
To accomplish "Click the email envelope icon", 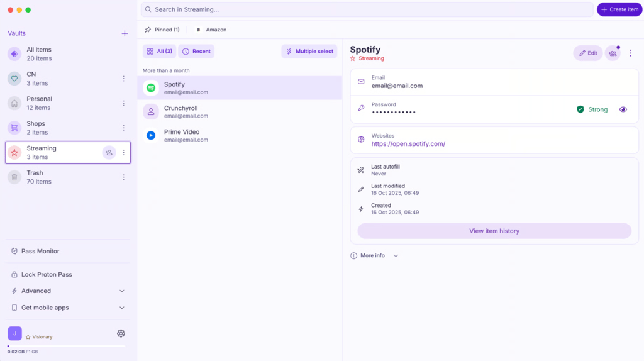I will (x=361, y=82).
